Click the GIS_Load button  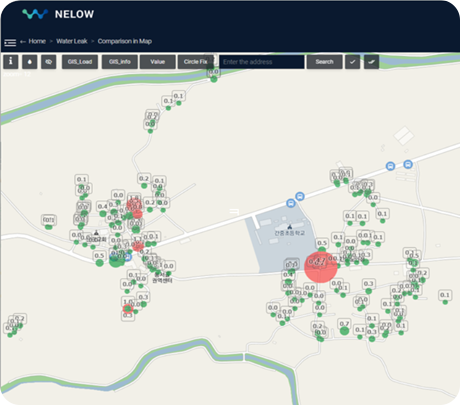pyautogui.click(x=80, y=62)
